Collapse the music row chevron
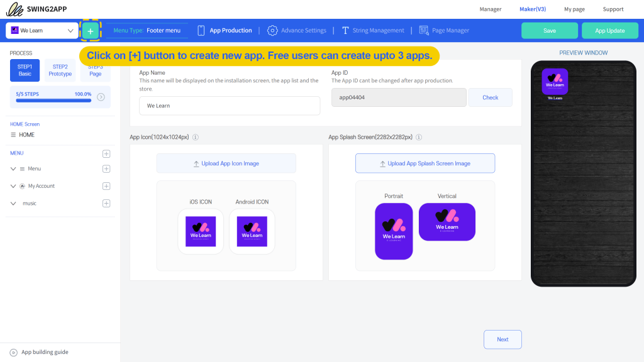Viewport: 644px width, 362px height. coord(13,203)
